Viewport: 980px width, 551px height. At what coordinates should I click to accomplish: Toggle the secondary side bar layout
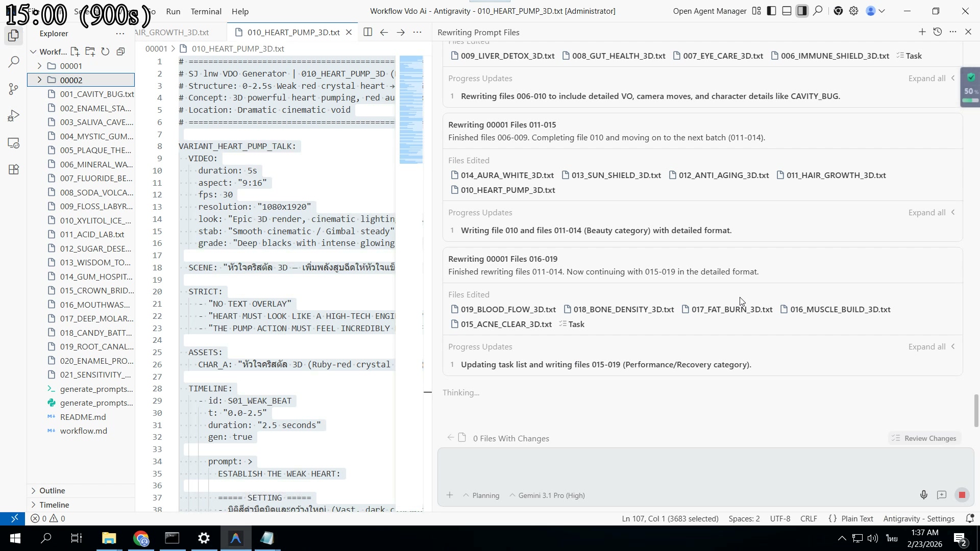[x=802, y=11]
